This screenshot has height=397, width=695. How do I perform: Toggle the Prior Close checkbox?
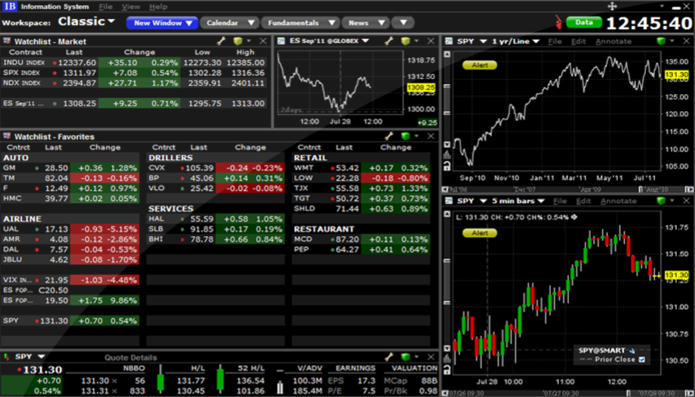tap(642, 359)
